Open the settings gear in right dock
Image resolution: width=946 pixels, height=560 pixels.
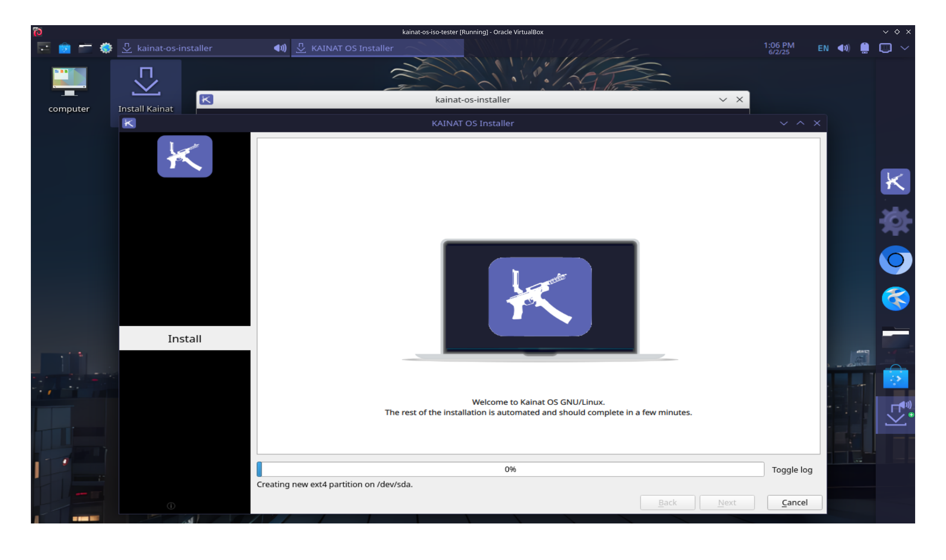[895, 221]
